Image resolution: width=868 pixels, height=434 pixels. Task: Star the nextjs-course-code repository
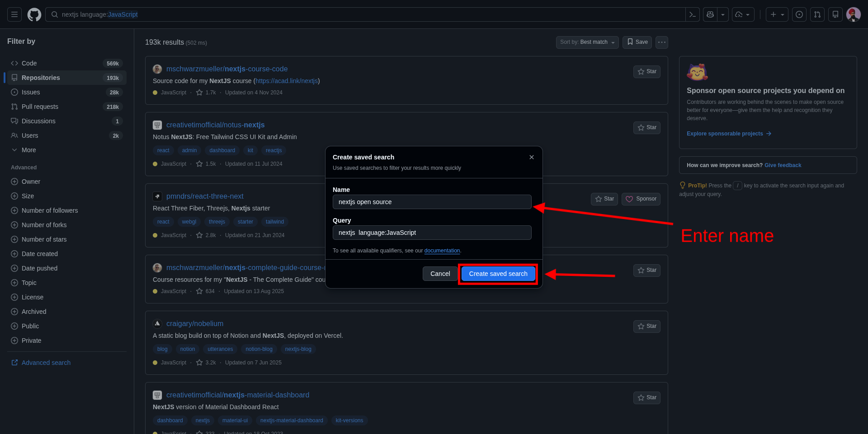(647, 71)
